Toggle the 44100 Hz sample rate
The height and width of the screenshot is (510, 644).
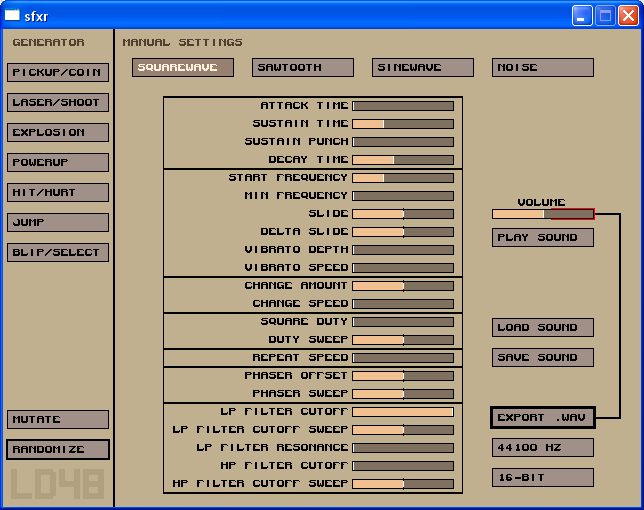click(542, 447)
